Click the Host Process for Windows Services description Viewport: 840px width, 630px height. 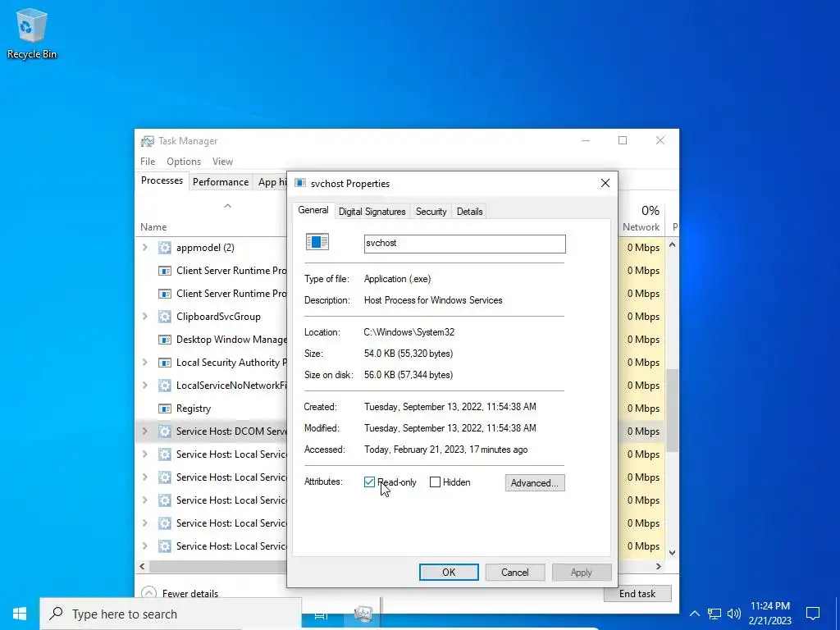click(x=433, y=300)
